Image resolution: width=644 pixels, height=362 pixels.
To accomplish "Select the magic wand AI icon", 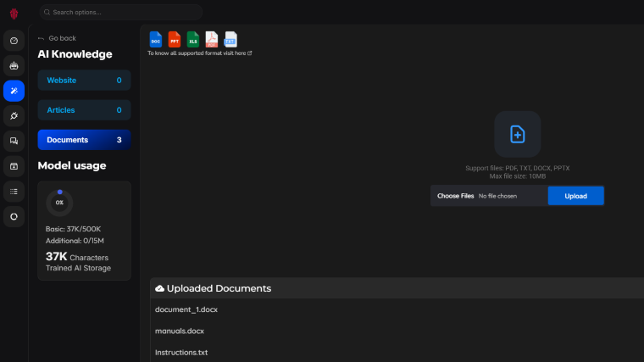I will point(14,91).
